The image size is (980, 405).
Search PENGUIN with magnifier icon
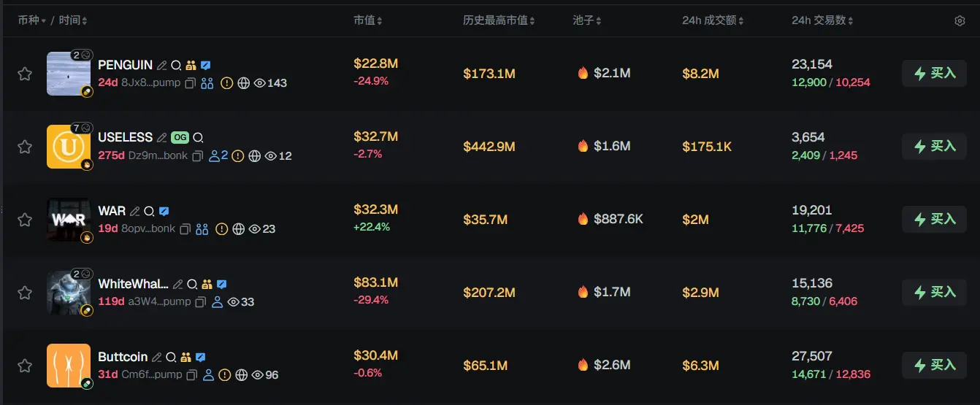pos(176,65)
